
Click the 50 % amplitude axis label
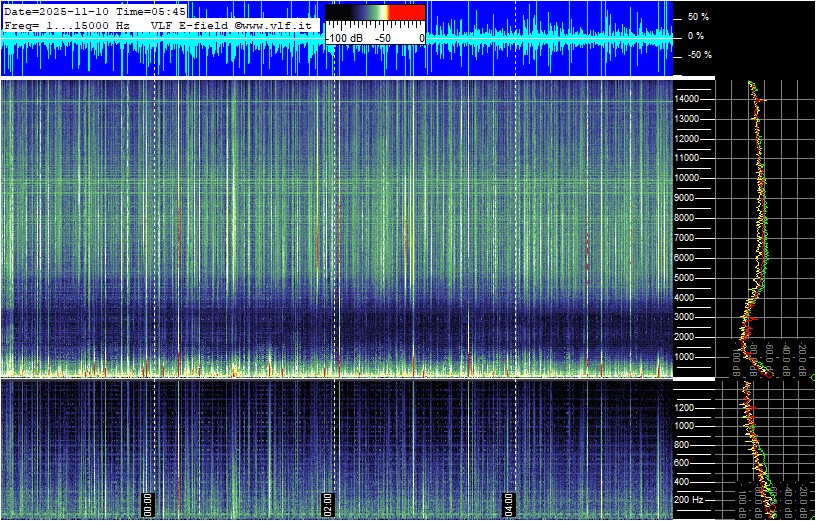697,17
